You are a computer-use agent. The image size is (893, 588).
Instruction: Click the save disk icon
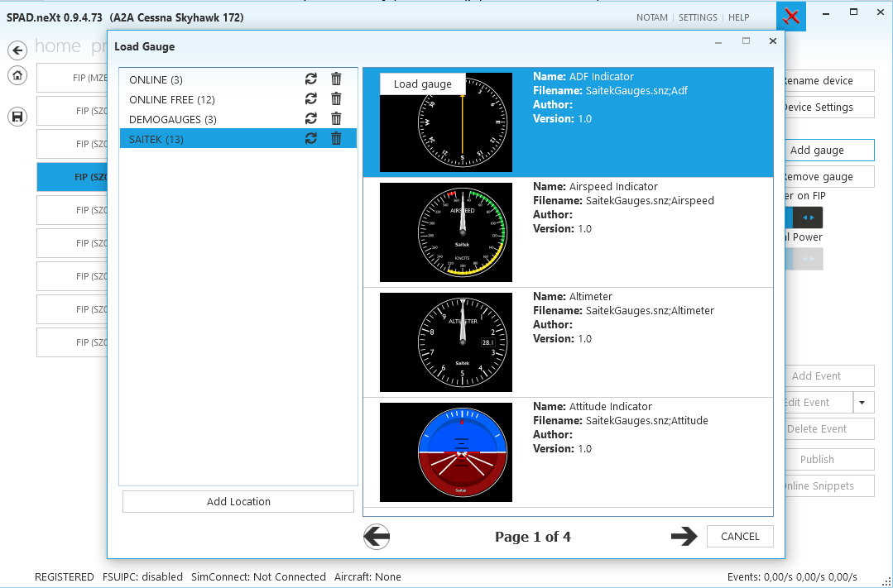pyautogui.click(x=17, y=117)
